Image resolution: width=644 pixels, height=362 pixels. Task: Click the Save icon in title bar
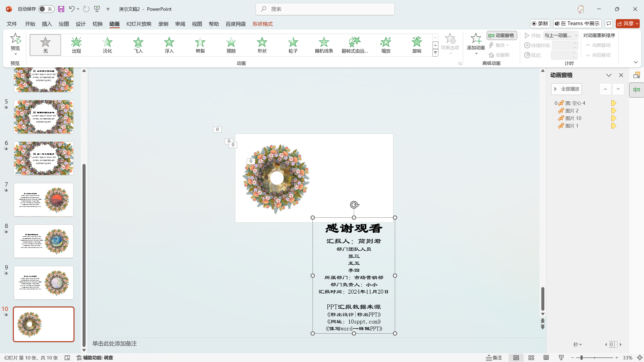(x=61, y=9)
